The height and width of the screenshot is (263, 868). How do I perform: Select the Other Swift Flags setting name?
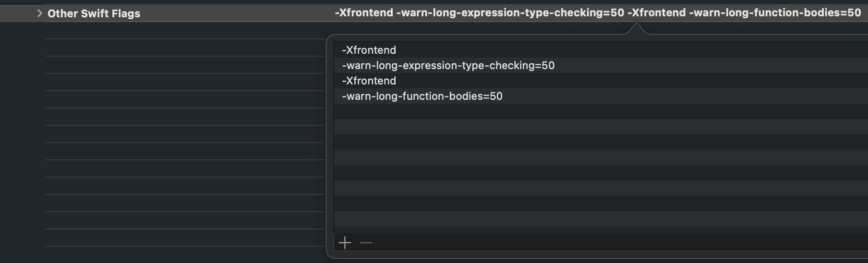[x=94, y=13]
